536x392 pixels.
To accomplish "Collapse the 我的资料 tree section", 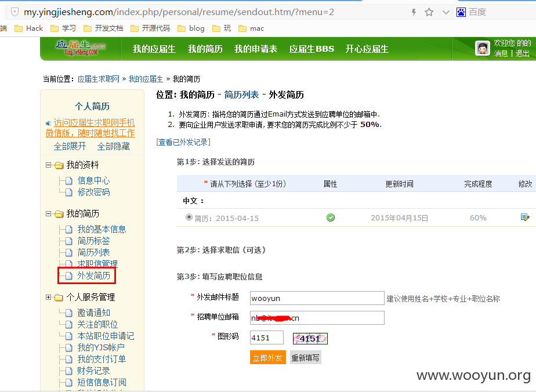I will click(x=49, y=165).
